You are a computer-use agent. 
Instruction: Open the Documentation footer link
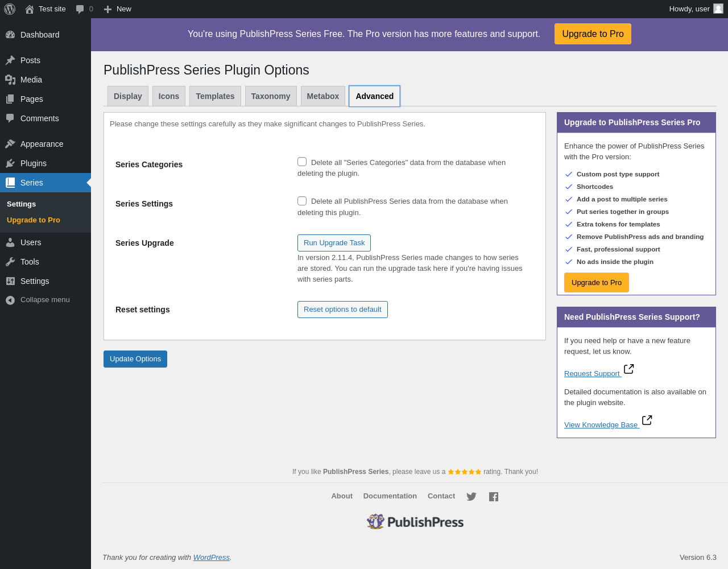[390, 496]
